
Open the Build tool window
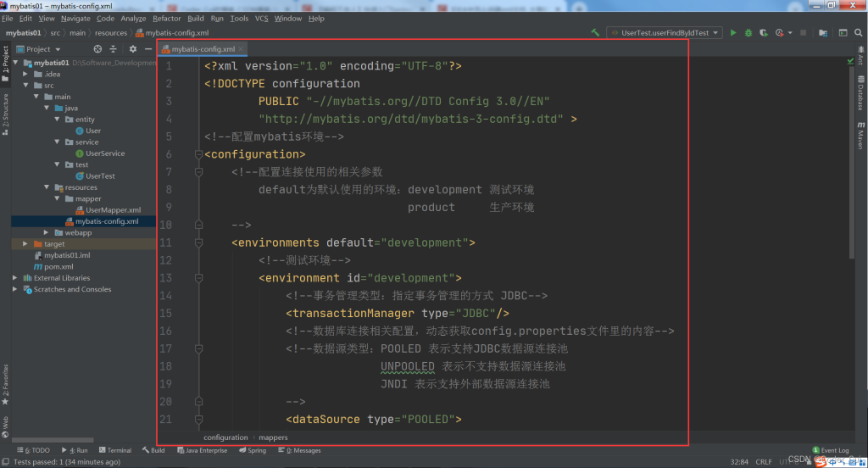pos(153,450)
